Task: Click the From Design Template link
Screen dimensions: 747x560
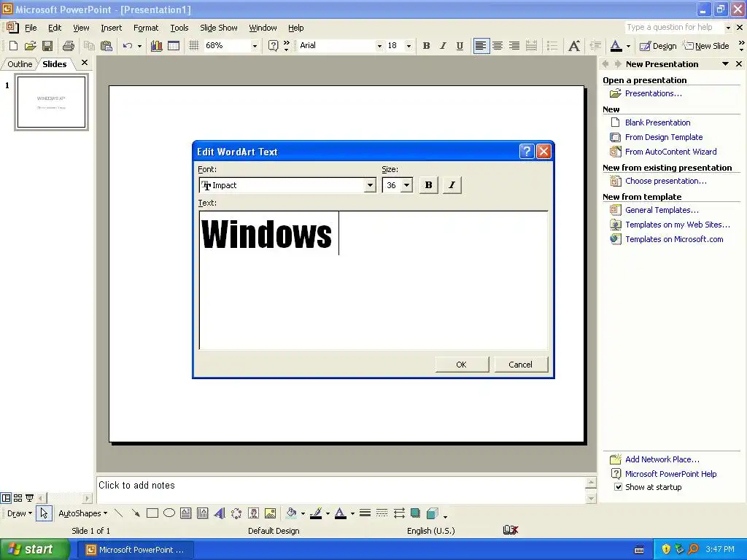Action: point(664,137)
